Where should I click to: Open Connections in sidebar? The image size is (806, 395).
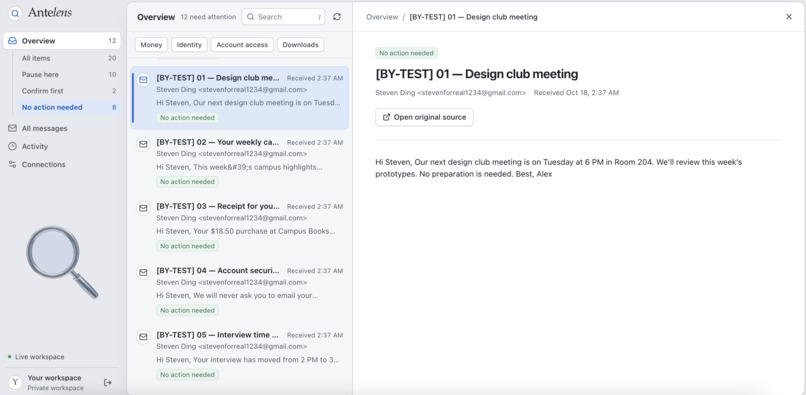coord(62,164)
